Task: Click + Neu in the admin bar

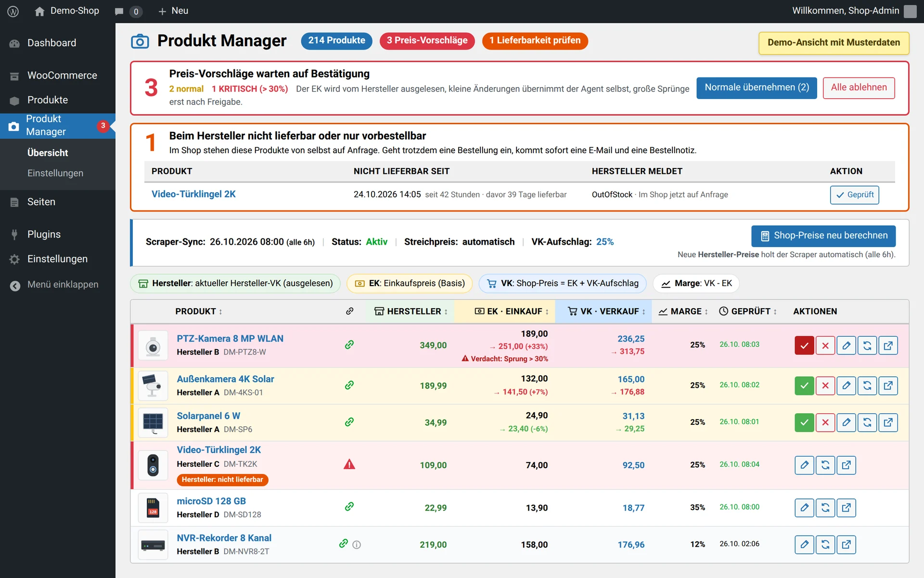Action: [173, 11]
